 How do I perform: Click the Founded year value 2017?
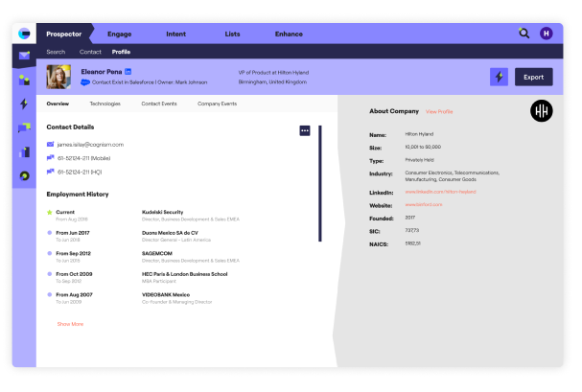pos(410,218)
